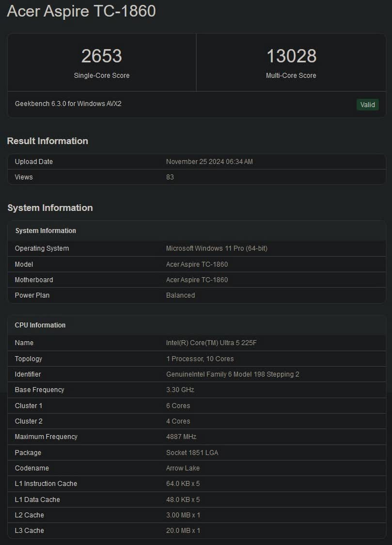Click the CPU Information table header

click(40, 325)
